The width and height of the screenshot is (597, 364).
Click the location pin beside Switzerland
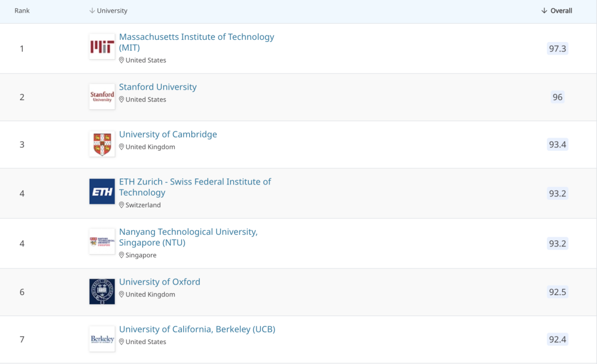tap(122, 205)
